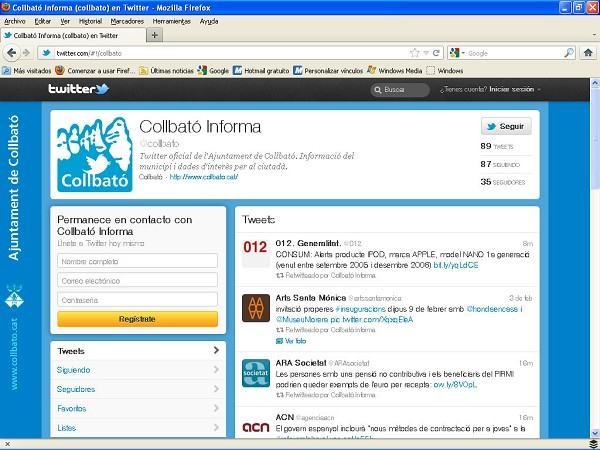Image resolution: width=600 pixels, height=450 pixels.
Task: Focus the Correo electrónico field
Action: 137,280
